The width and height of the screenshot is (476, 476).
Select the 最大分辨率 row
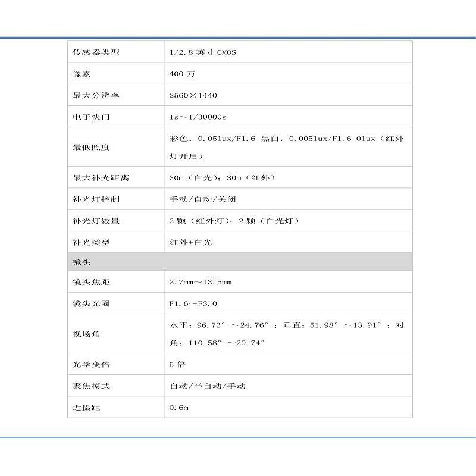(x=89, y=94)
